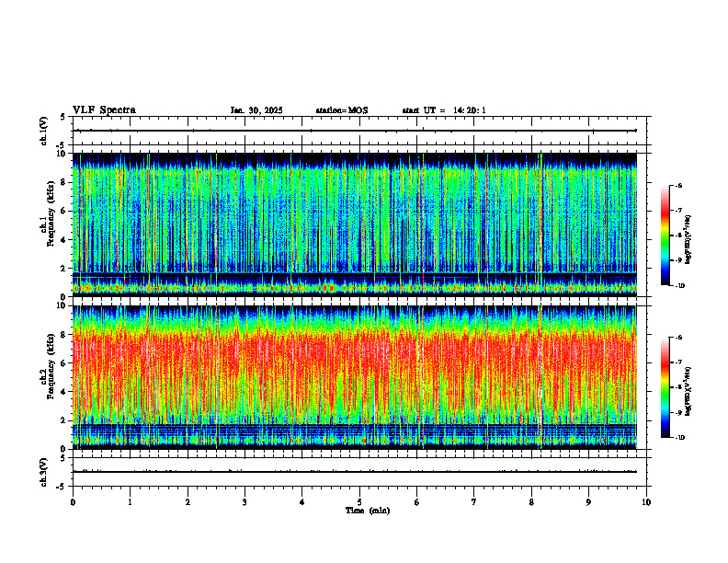Select the "start UT = 14:20: 1" text

pyautogui.click(x=444, y=110)
